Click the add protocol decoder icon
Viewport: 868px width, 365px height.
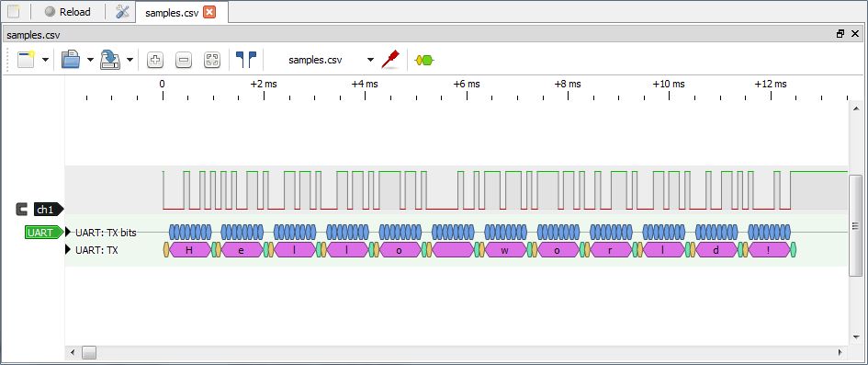[424, 60]
